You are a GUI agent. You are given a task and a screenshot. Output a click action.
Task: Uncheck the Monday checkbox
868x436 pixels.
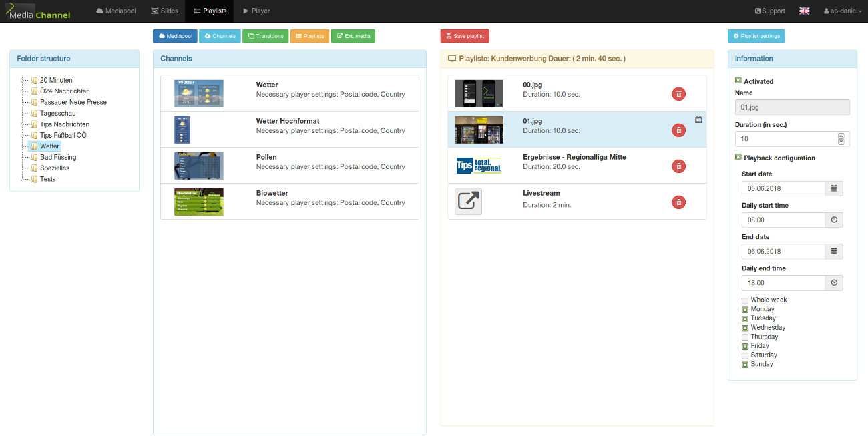(x=745, y=310)
